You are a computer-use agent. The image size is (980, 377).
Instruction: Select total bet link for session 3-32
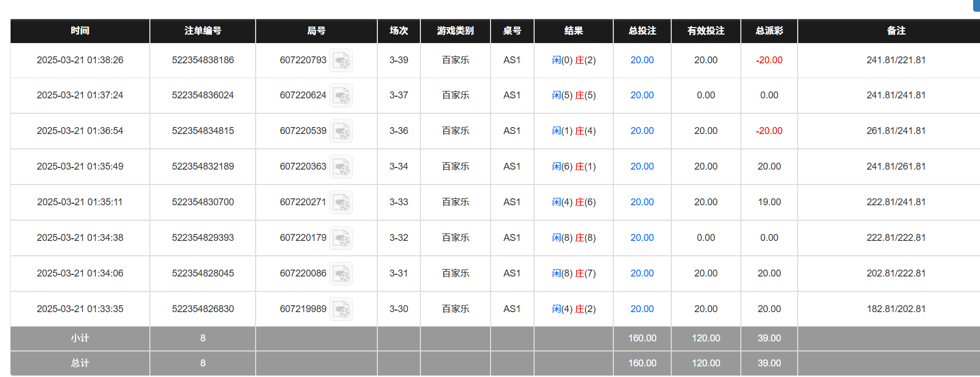click(642, 238)
